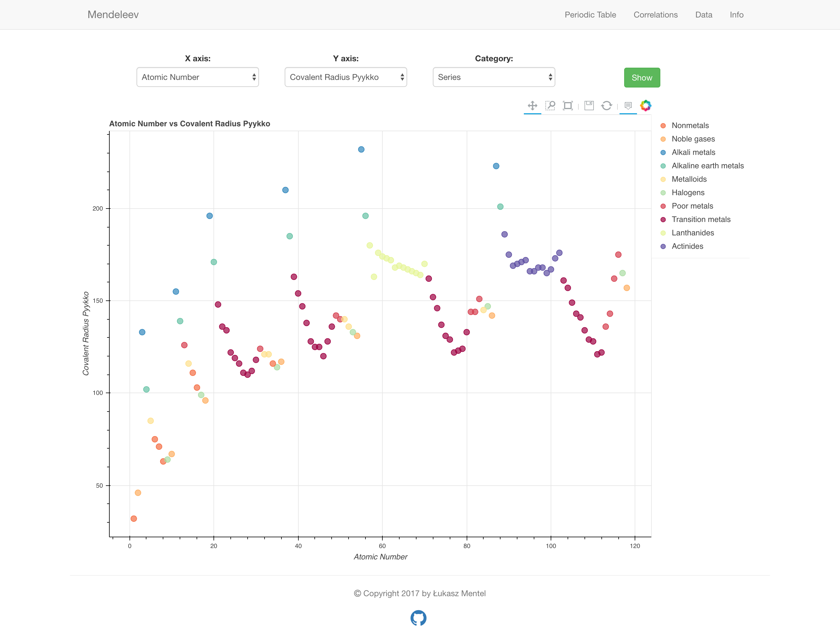Click the square box select tool icon
The height and width of the screenshot is (637, 840).
tap(568, 106)
